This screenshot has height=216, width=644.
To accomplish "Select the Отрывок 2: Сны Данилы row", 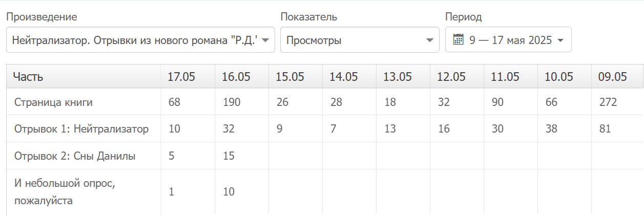I will (74, 156).
